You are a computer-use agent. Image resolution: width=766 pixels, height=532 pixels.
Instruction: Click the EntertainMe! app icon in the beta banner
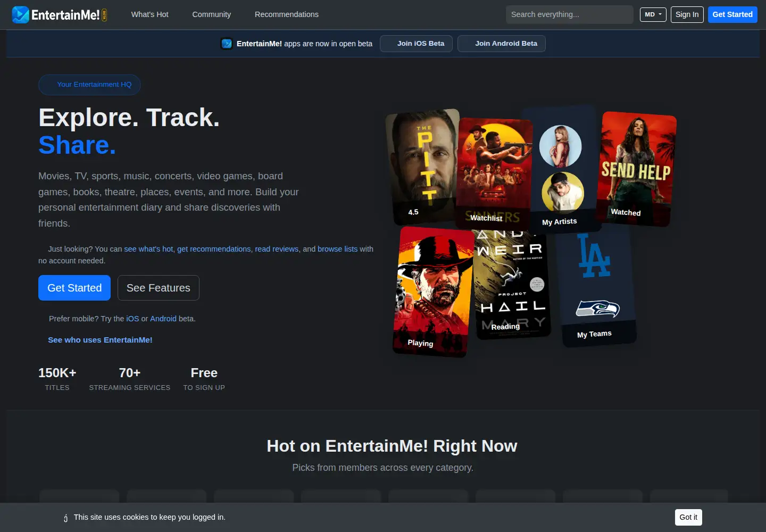pos(227,44)
